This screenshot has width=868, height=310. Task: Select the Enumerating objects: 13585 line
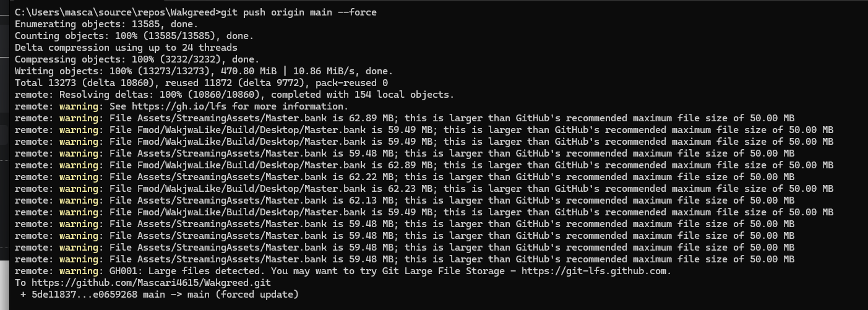[105, 24]
